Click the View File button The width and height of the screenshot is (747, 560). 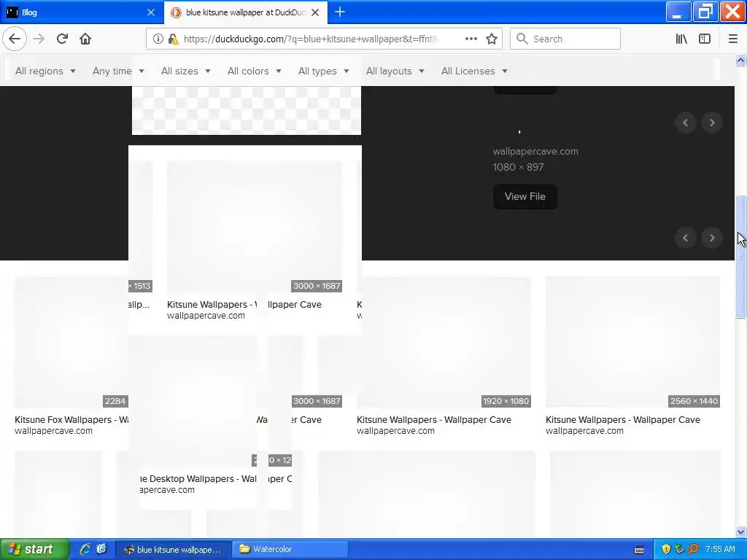(525, 197)
